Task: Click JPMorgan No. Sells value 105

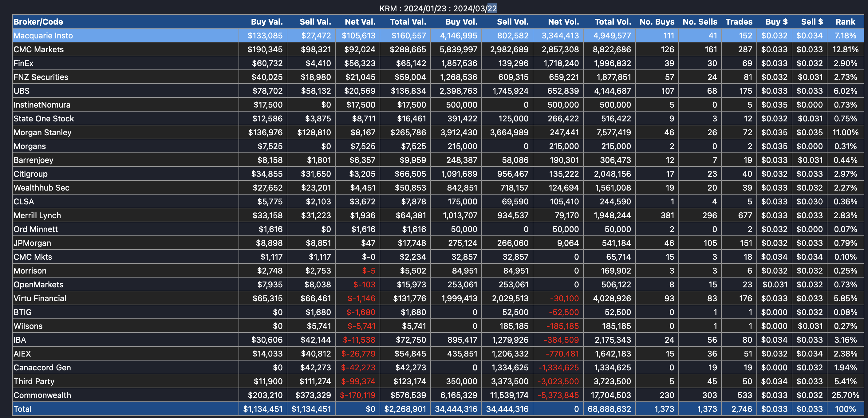Action: [710, 243]
